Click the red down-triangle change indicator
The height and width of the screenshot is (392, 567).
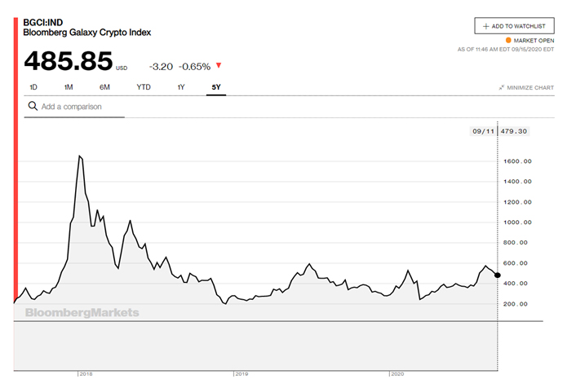click(x=219, y=65)
